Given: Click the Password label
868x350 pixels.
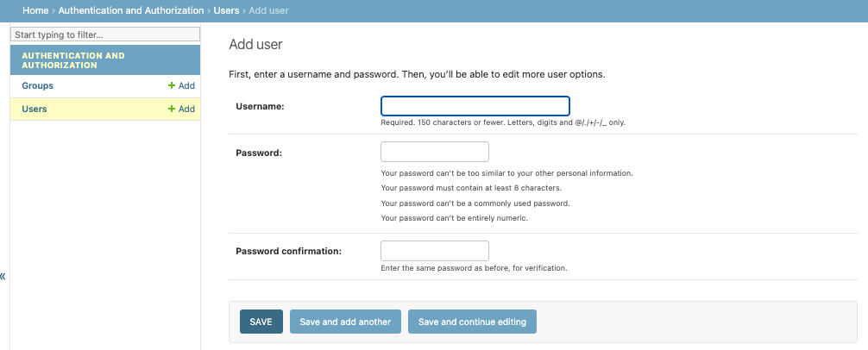Looking at the screenshot, I should (259, 153).
